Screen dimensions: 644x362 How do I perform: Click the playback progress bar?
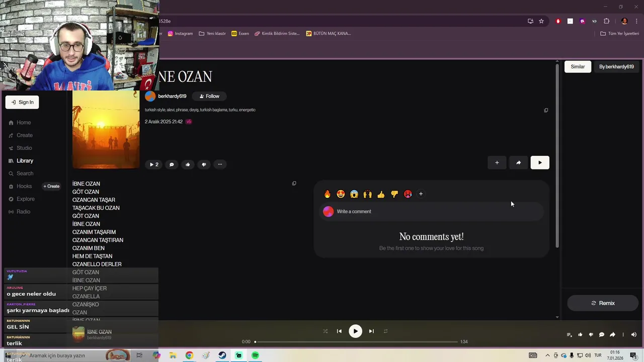[356, 342]
